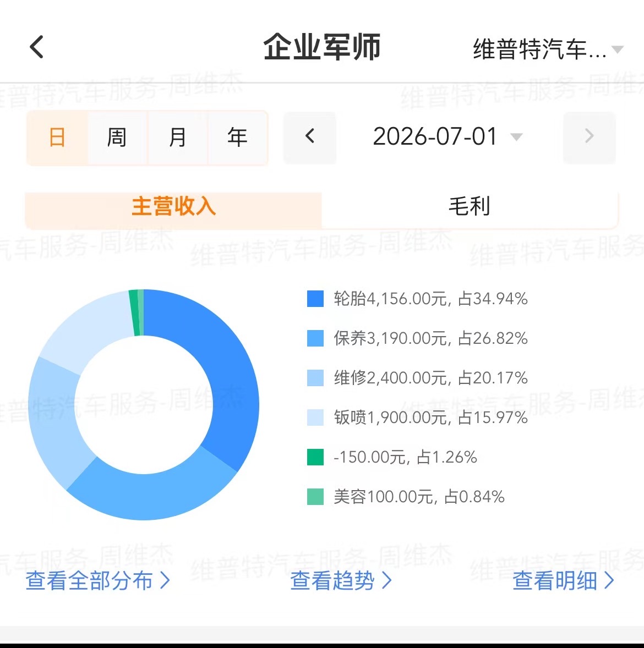Open the 查看明细 link

coord(563,581)
